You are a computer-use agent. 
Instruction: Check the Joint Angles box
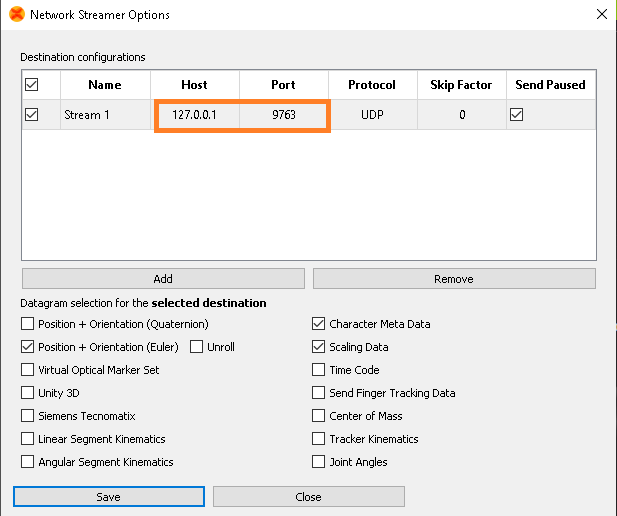[x=318, y=462]
